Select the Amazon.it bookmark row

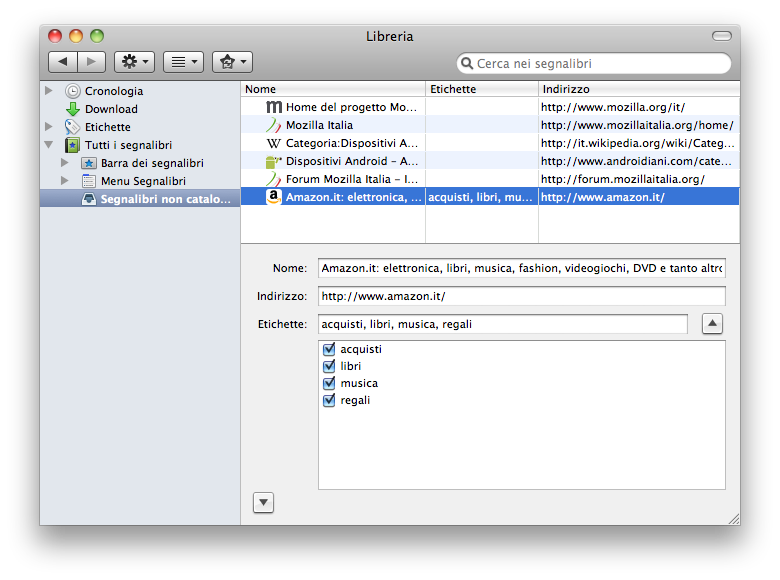coord(490,197)
